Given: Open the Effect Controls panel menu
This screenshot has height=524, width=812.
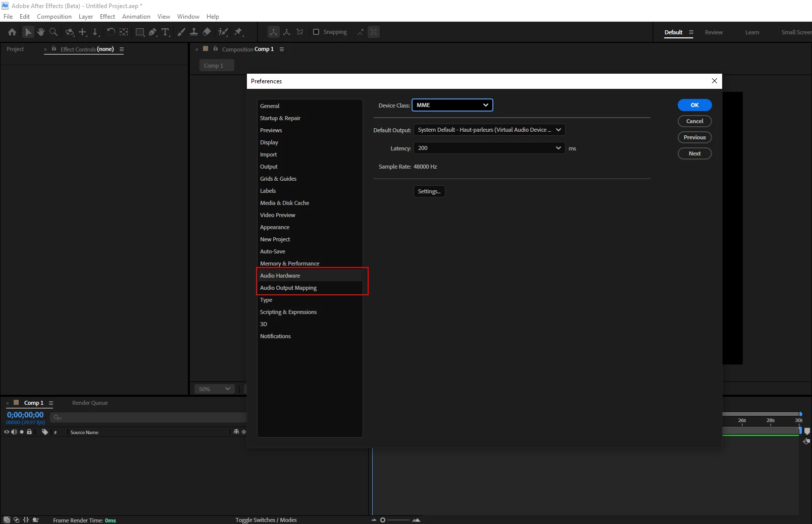Looking at the screenshot, I should coord(122,49).
